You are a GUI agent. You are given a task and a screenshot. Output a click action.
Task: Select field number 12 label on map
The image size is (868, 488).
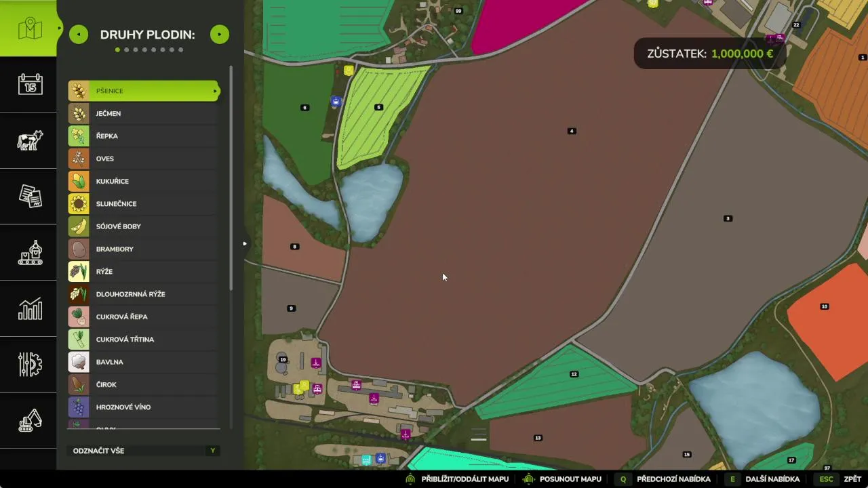[574, 374]
